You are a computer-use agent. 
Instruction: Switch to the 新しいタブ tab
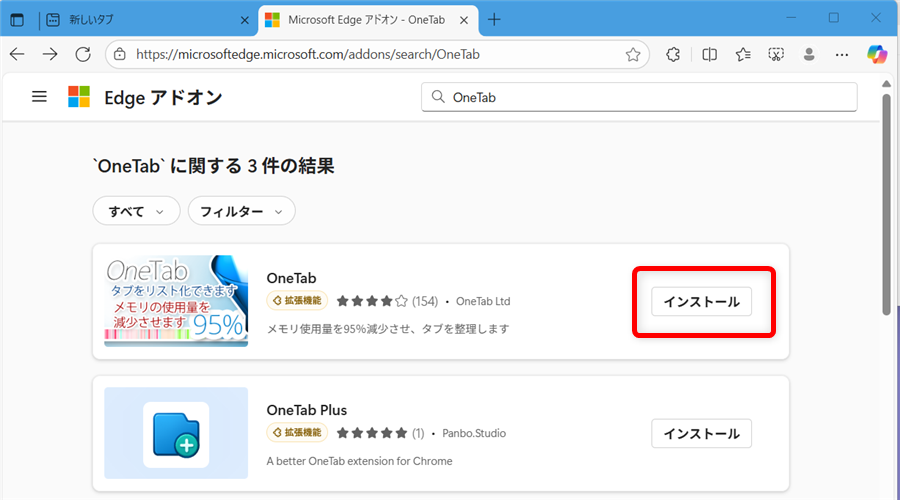[148, 20]
